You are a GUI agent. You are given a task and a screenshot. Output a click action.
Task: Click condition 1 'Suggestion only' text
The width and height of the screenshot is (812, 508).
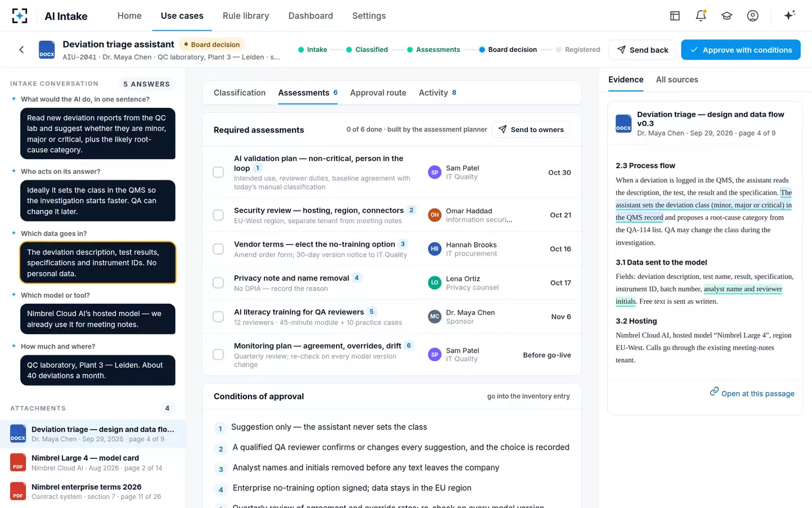tap(329, 427)
